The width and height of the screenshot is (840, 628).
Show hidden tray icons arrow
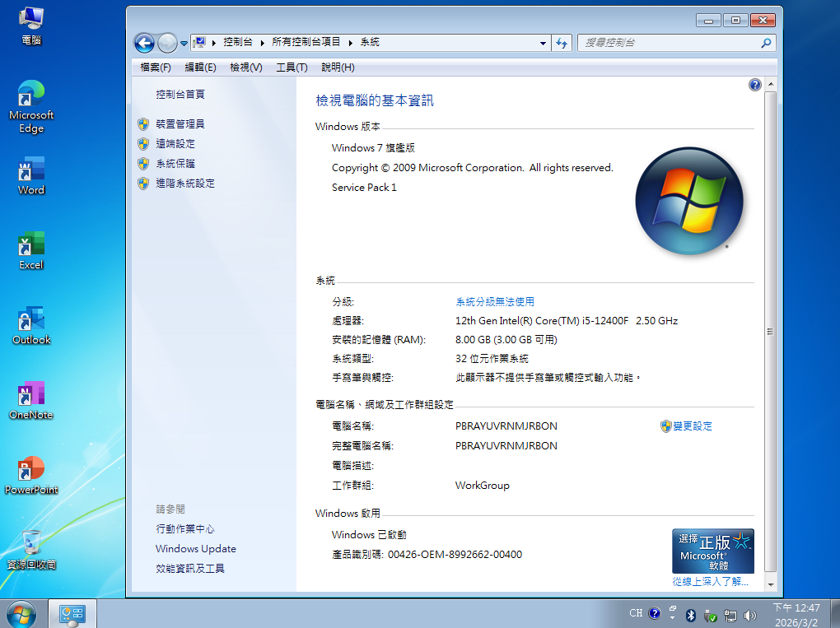672,614
